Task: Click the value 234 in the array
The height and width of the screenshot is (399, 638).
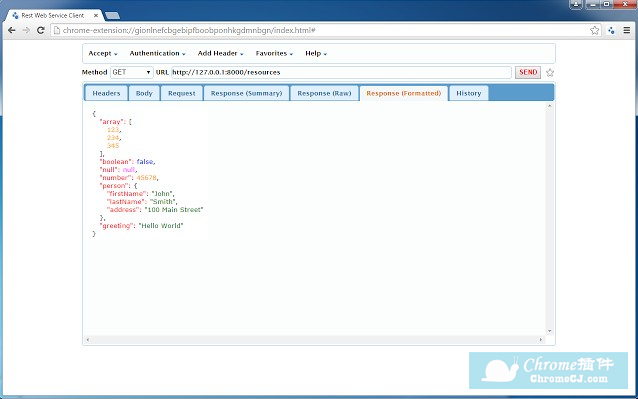Action: tap(113, 137)
